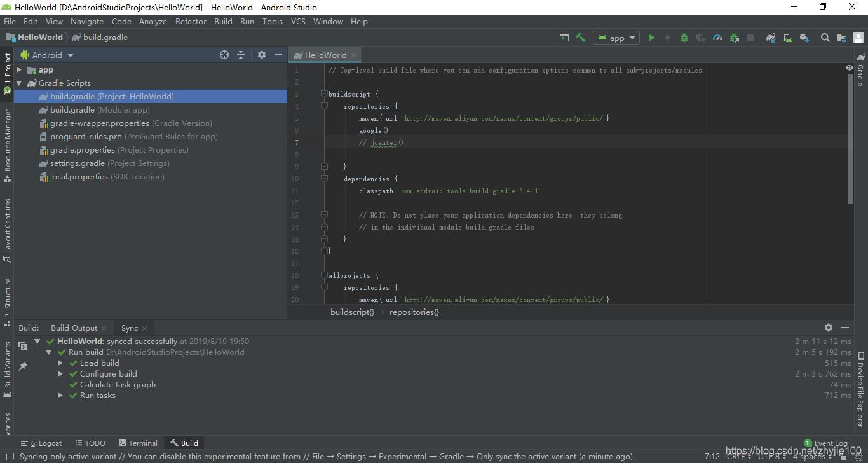The height and width of the screenshot is (463, 868).
Task: Fold the buildscript block at line 3
Action: coord(324,94)
